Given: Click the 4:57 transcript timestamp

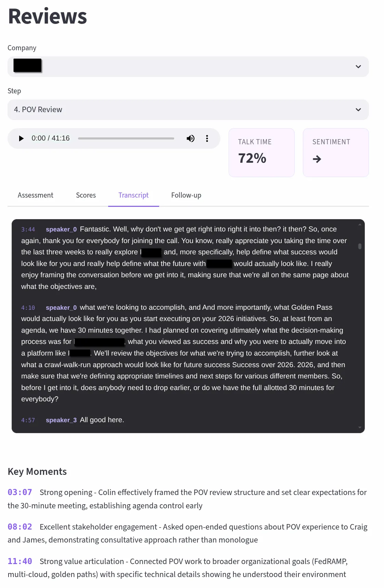Looking at the screenshot, I should [28, 420].
